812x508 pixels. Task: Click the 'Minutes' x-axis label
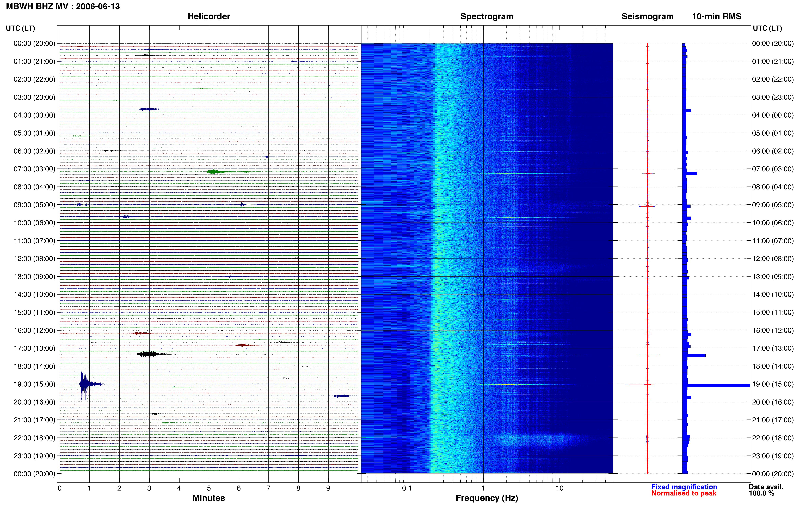pyautogui.click(x=208, y=498)
